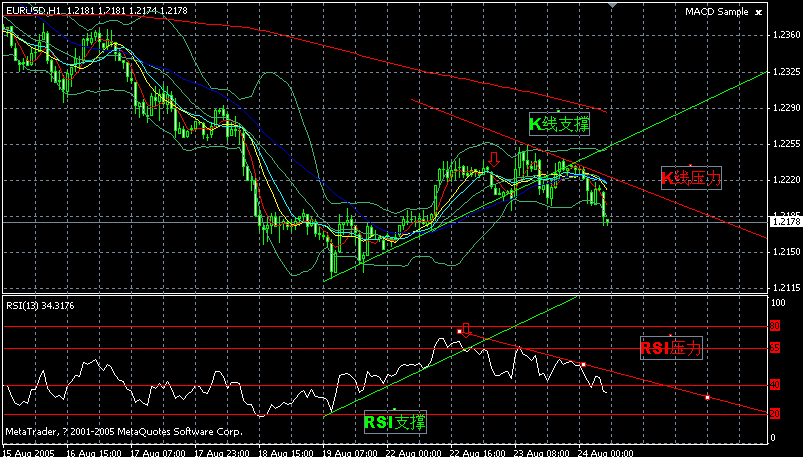The height and width of the screenshot is (457, 803).
Task: Click the chart shift triangle marker at top
Action: [612, 5]
